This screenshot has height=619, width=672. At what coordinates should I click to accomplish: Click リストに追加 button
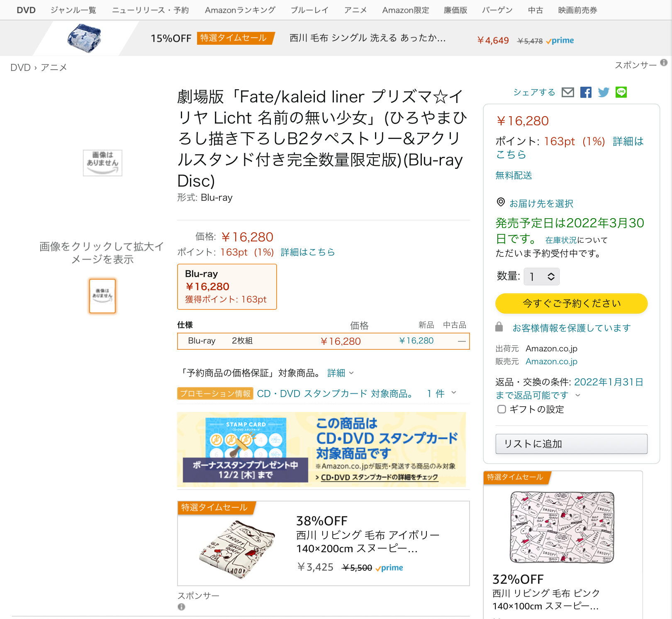(x=572, y=444)
